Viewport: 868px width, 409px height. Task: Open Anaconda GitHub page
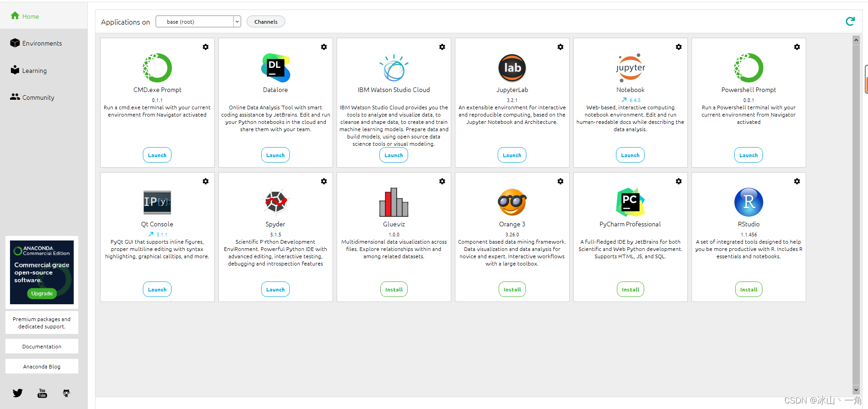click(66, 393)
